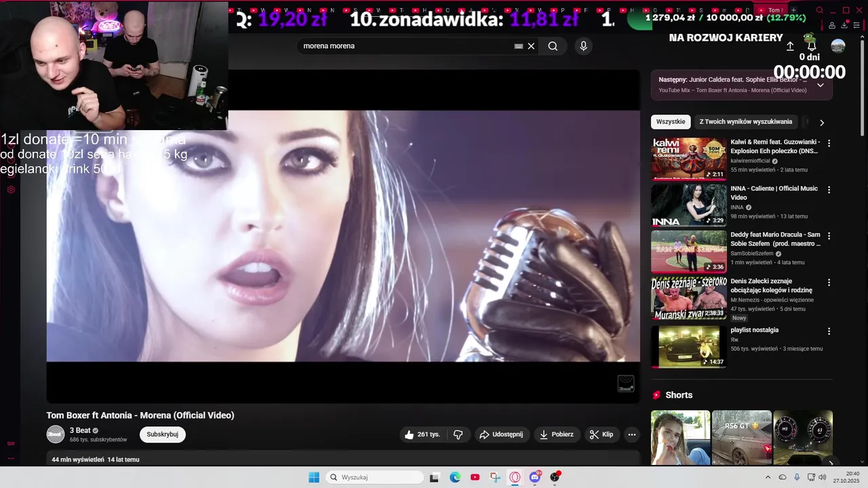Viewport: 868px width, 488px height.
Task: Click the Subskrybuj button
Action: pyautogui.click(x=163, y=434)
